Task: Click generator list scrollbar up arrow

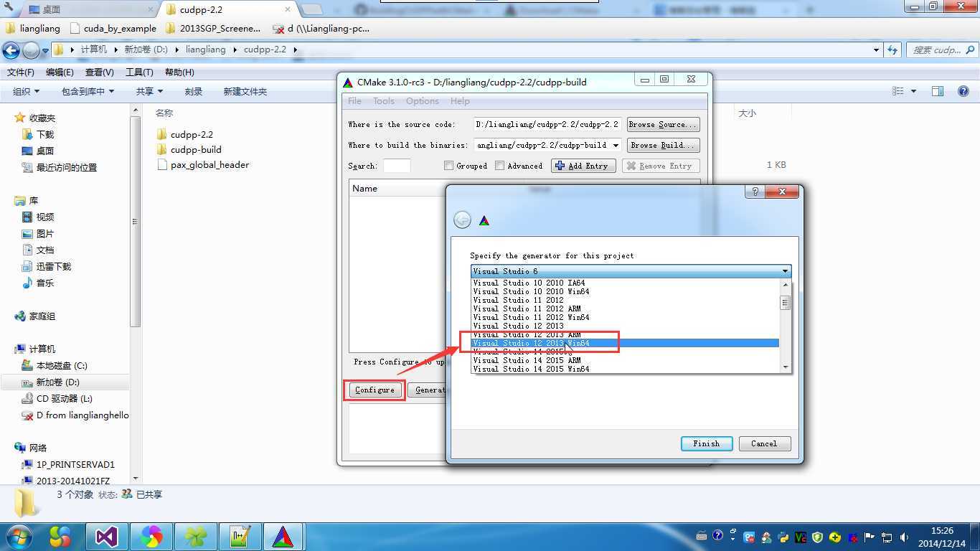Action: click(x=785, y=284)
